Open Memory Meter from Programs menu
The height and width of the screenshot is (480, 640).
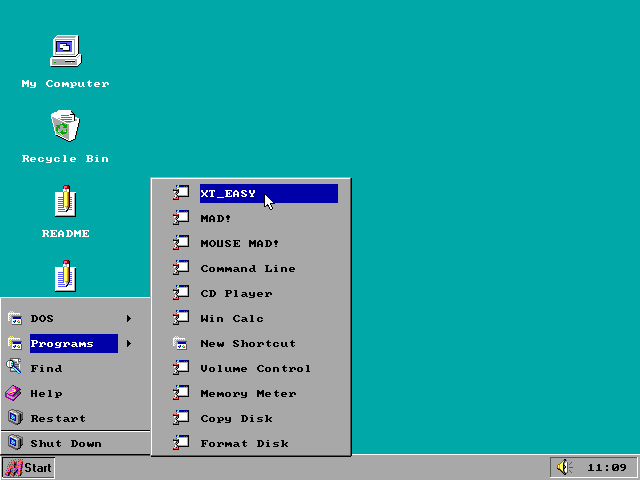[x=251, y=393]
